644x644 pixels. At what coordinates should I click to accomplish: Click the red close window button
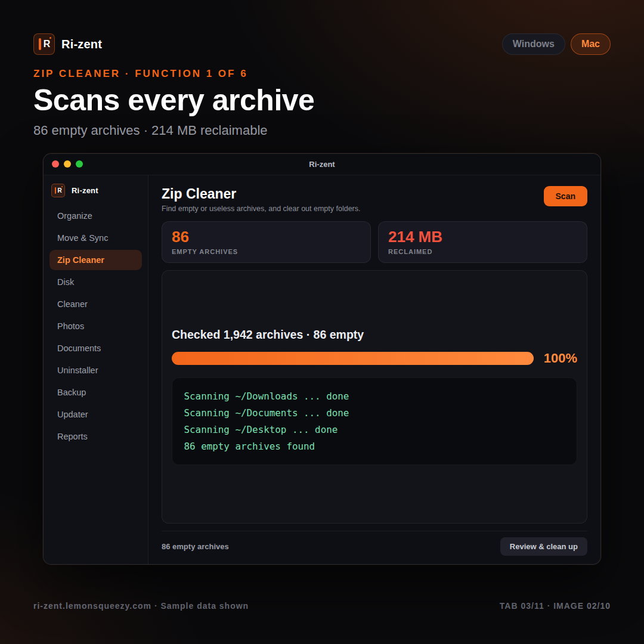(x=55, y=165)
